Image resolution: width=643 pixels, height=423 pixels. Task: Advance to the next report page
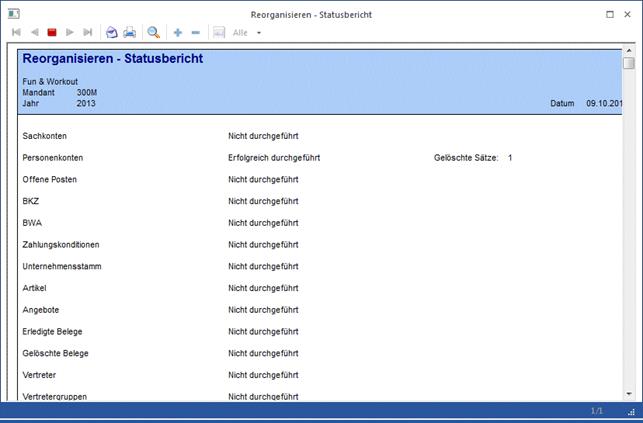[x=70, y=33]
